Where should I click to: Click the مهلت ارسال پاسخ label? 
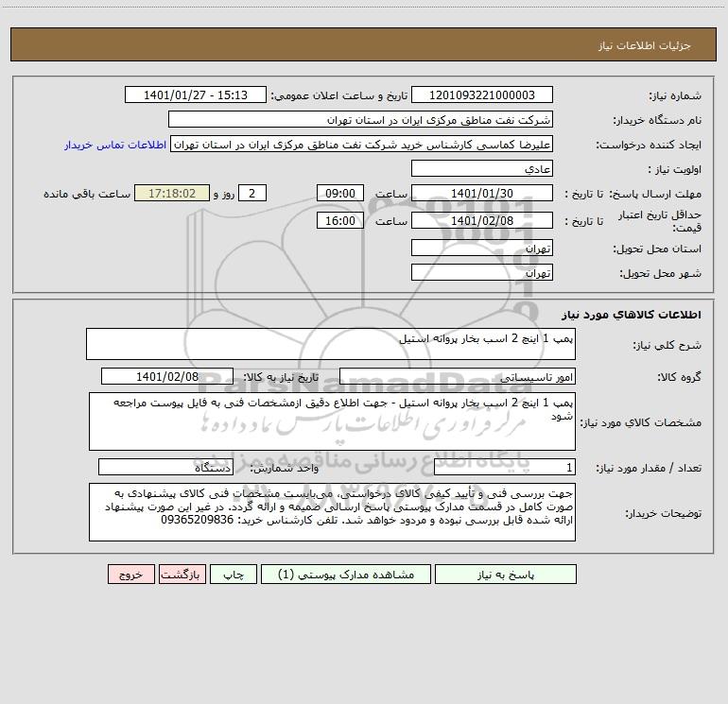655,194
